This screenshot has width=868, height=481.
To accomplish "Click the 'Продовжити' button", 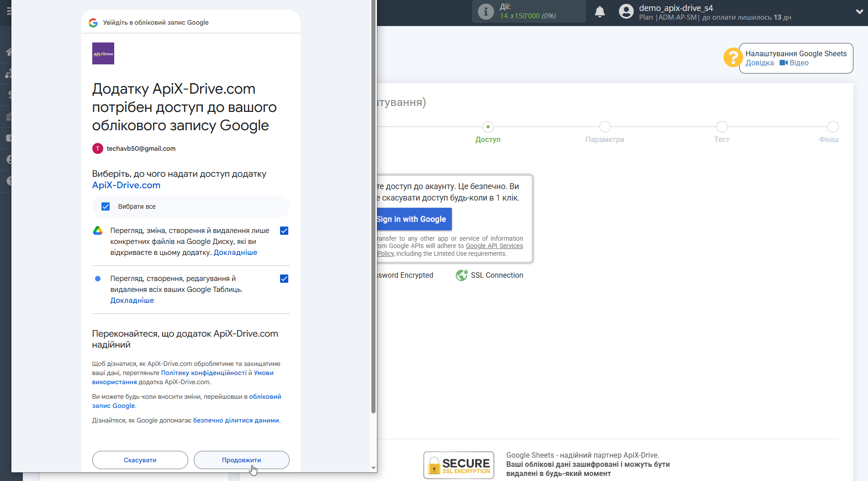I will 242,460.
